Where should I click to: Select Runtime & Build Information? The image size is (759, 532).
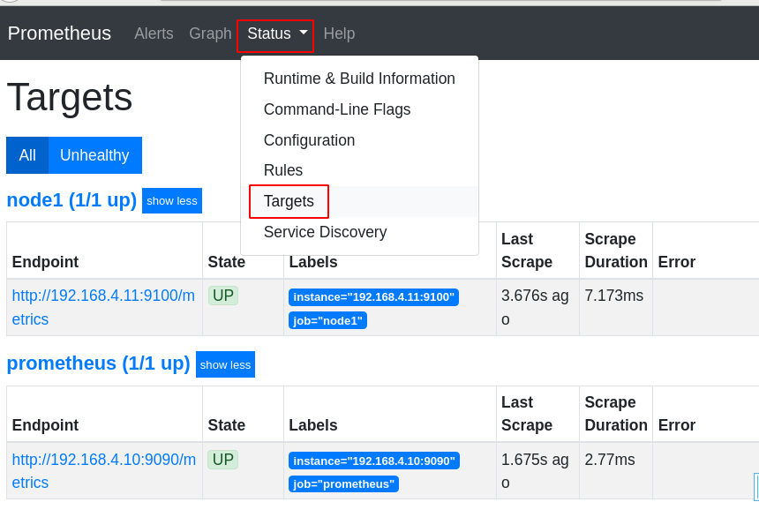pos(359,79)
